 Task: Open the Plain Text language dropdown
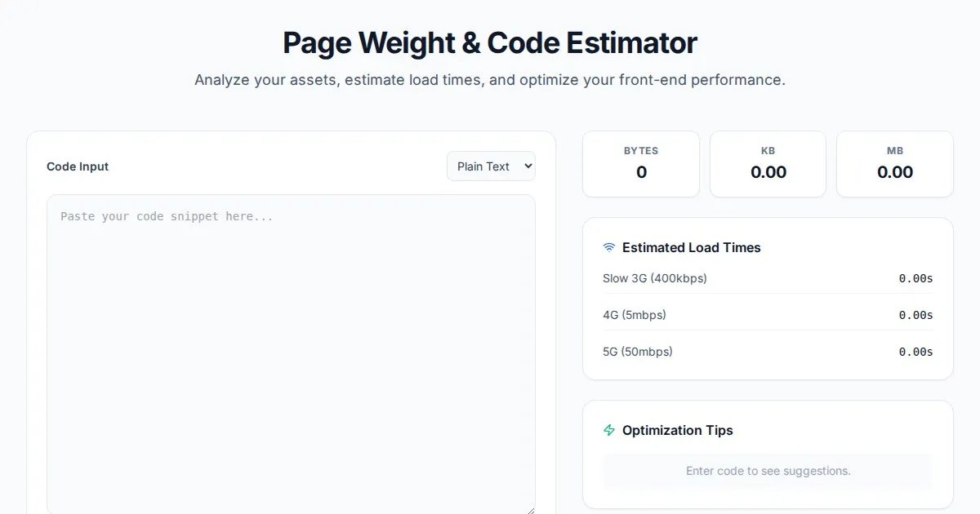pos(491,166)
